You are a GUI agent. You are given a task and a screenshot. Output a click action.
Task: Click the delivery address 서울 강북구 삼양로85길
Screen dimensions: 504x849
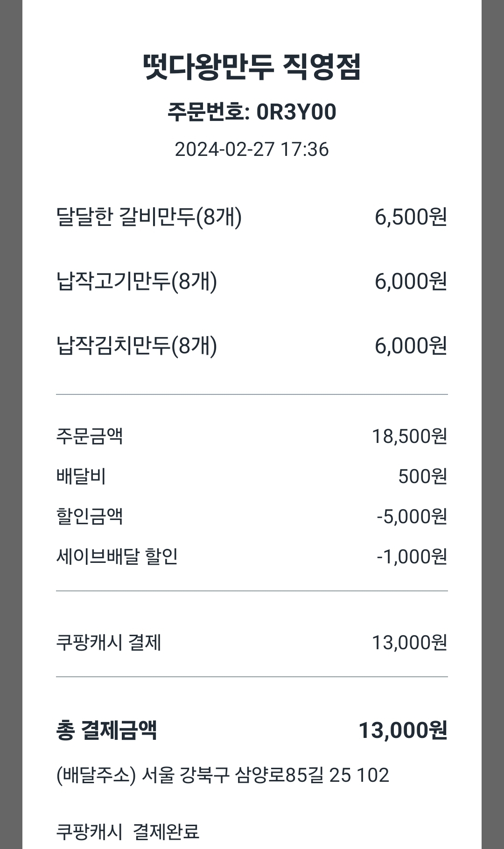(223, 775)
